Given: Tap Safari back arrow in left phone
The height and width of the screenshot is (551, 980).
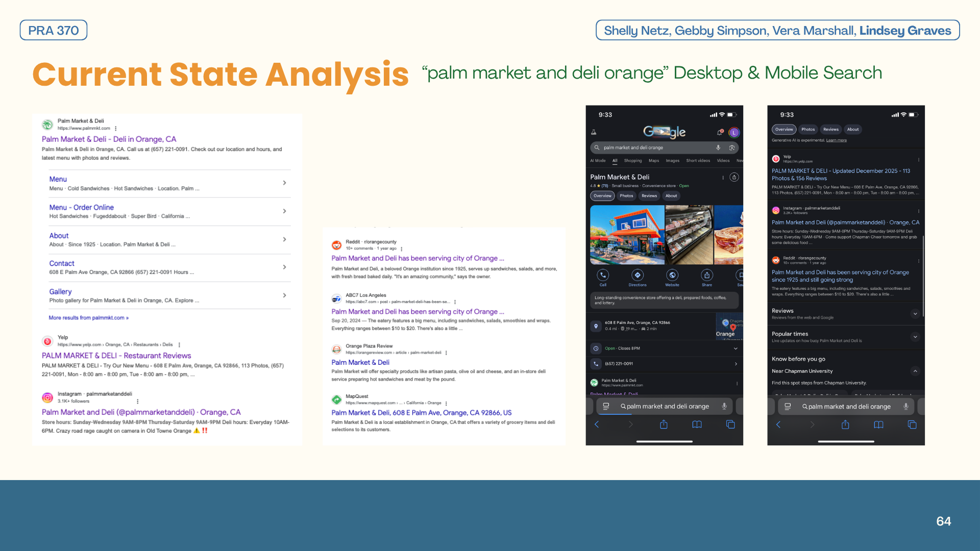Looking at the screenshot, I should click(596, 424).
